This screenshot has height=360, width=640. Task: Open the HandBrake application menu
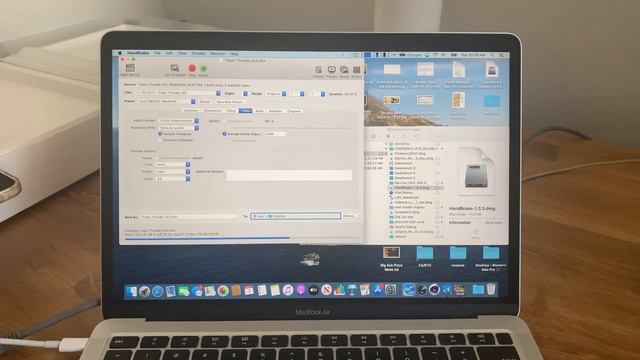[138, 53]
